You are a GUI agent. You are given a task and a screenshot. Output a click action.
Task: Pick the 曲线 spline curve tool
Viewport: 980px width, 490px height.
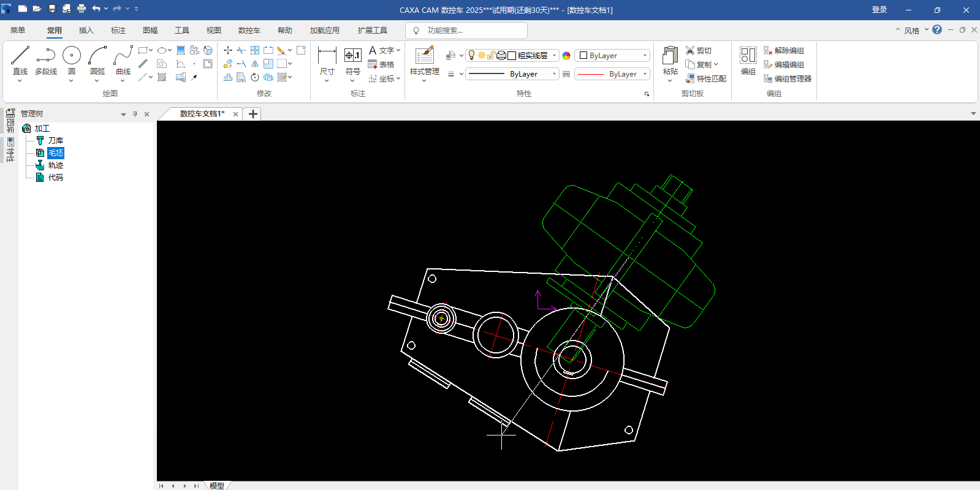pyautogui.click(x=123, y=56)
